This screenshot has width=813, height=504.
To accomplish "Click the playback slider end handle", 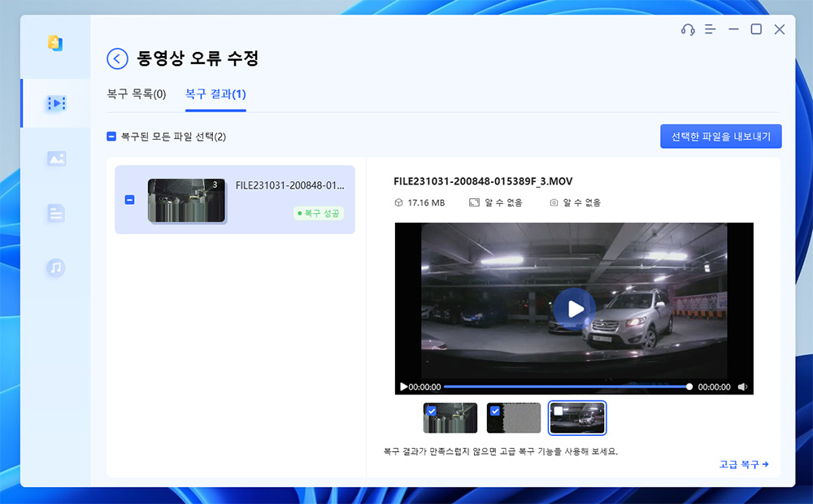I will [x=689, y=387].
